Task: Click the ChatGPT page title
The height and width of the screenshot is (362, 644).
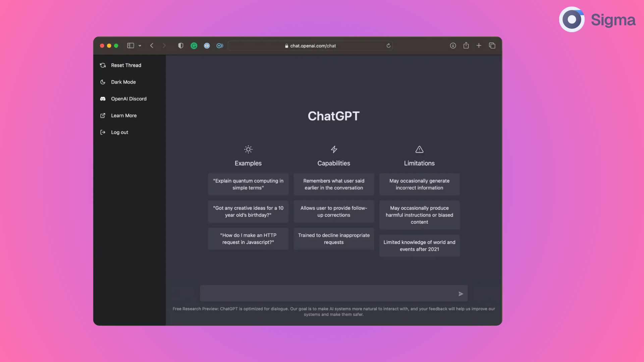Action: [334, 116]
